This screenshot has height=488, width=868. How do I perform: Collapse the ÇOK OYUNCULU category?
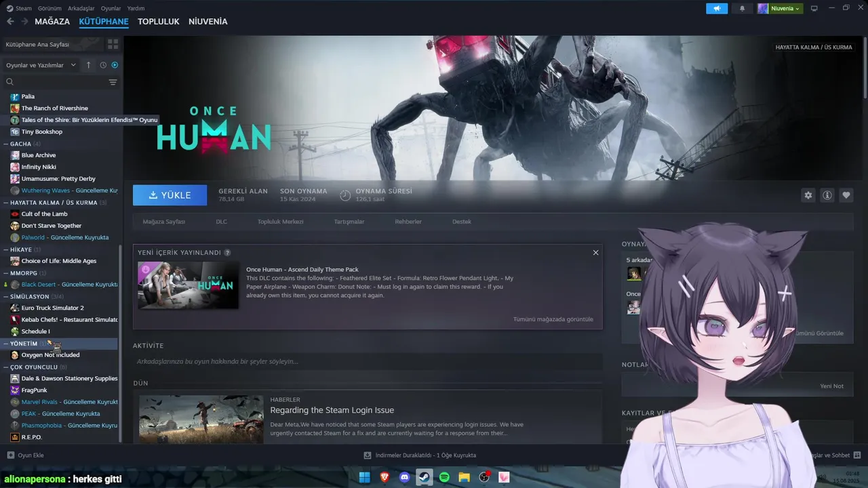(x=6, y=367)
